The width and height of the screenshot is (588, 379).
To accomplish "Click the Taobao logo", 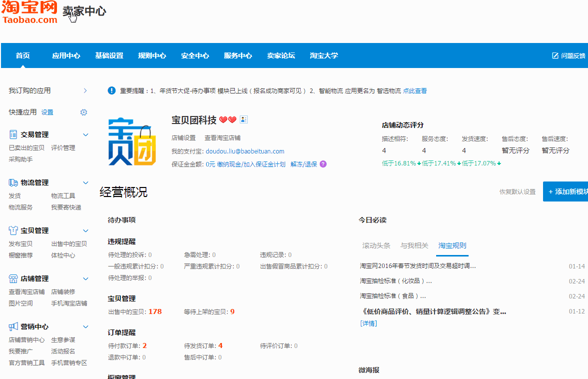I will [x=29, y=12].
